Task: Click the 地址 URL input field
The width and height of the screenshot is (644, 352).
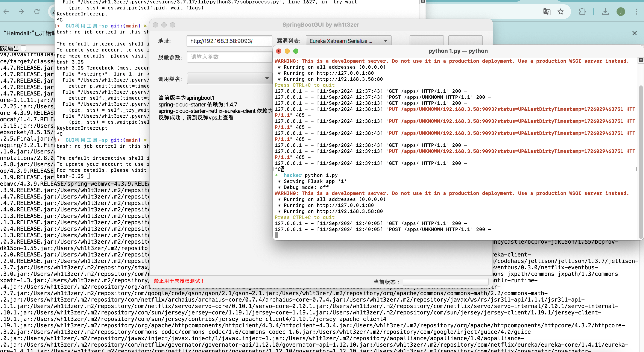Action: (229, 41)
